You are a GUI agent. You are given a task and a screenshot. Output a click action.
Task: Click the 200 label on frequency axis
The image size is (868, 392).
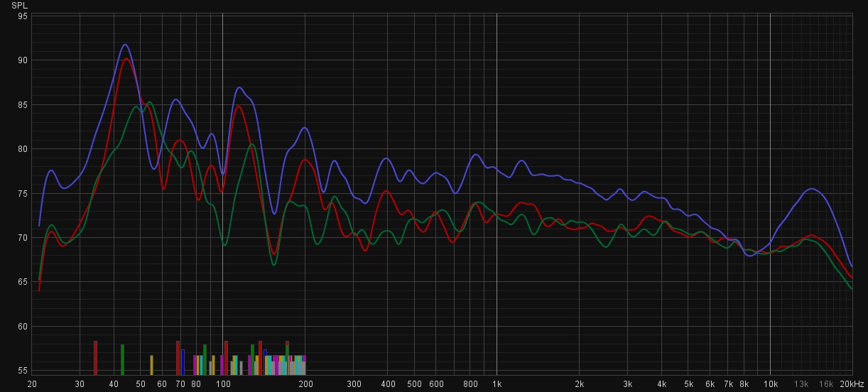pos(305,383)
